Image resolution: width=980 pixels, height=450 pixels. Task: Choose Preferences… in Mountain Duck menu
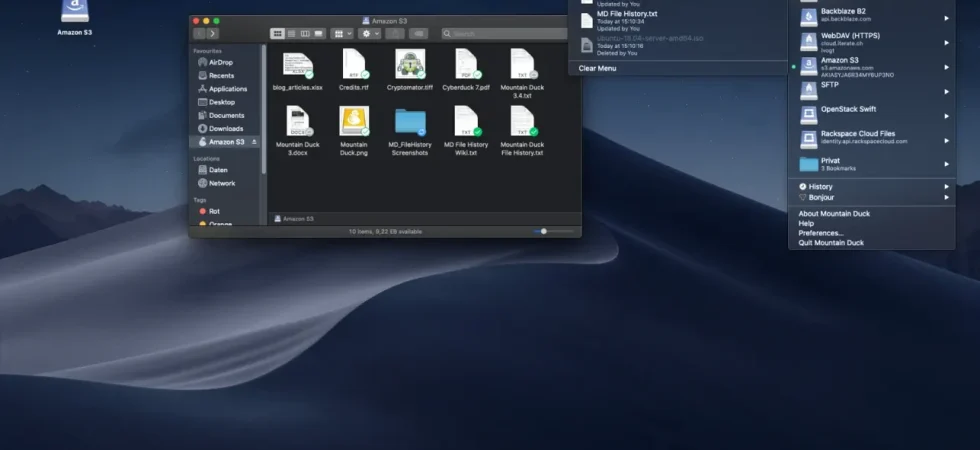[x=821, y=233]
